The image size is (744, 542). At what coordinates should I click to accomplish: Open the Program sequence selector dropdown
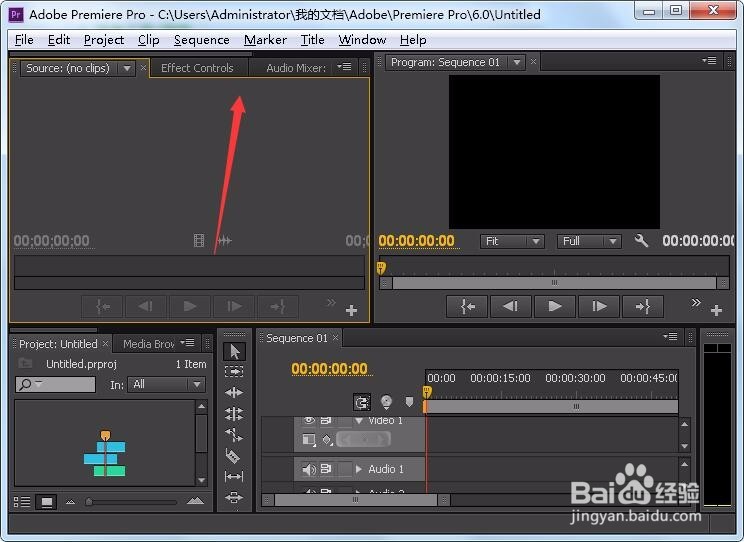pyautogui.click(x=517, y=62)
